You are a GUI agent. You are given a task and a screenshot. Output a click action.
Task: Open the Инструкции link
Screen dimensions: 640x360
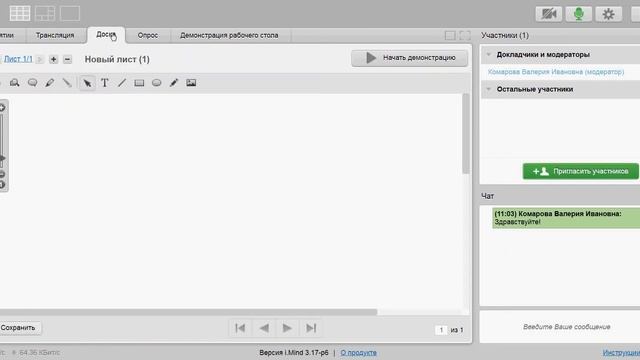pos(621,353)
